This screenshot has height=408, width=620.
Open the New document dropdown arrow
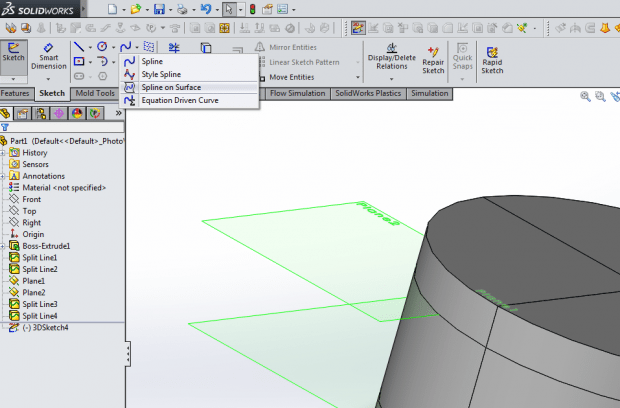[x=123, y=9]
